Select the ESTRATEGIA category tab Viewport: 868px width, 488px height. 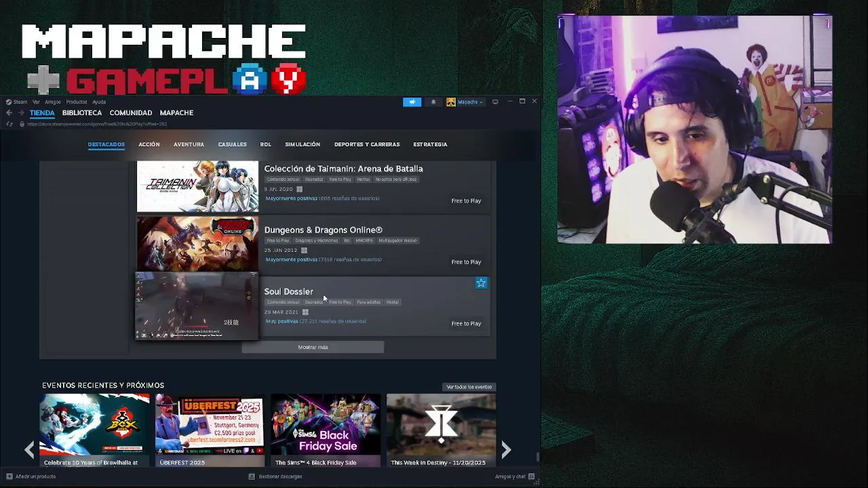pyautogui.click(x=431, y=144)
